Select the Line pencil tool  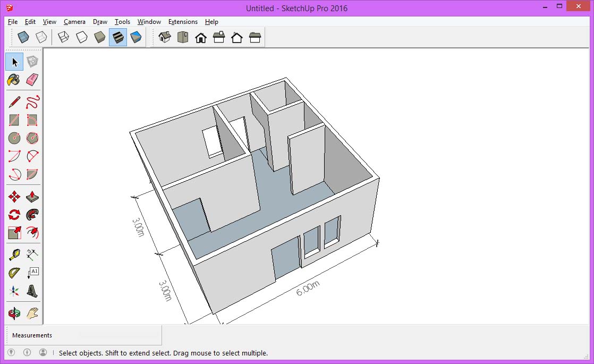pos(14,101)
